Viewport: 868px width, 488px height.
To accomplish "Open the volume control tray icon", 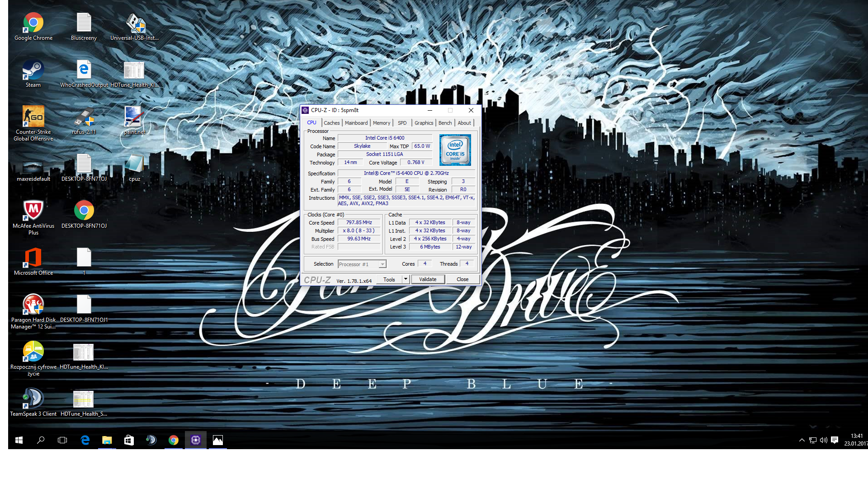I will [x=824, y=440].
